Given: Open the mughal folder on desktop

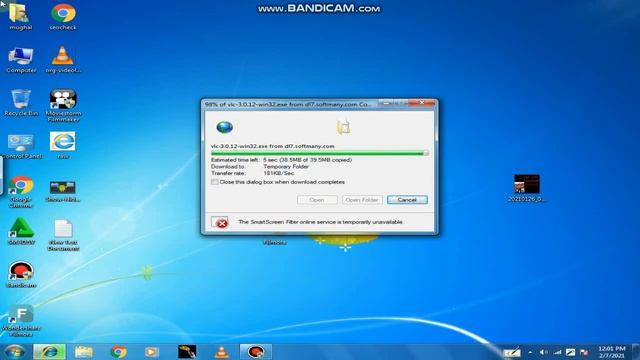Looking at the screenshot, I should click(20, 16).
